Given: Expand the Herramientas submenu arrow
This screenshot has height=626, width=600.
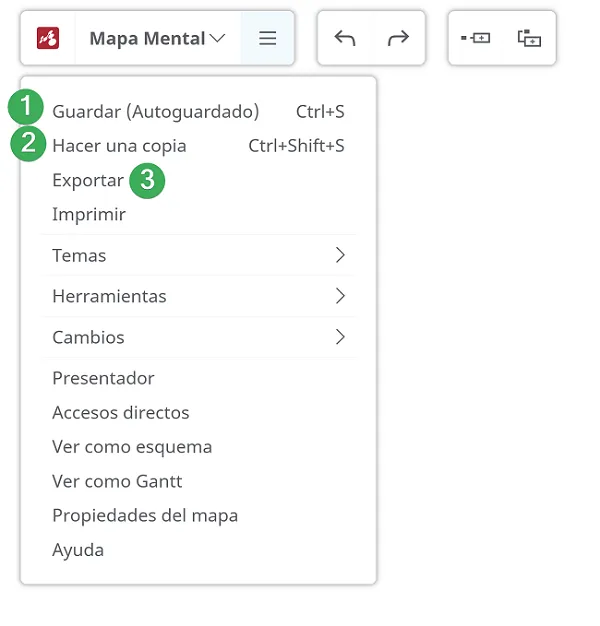Looking at the screenshot, I should (x=340, y=296).
